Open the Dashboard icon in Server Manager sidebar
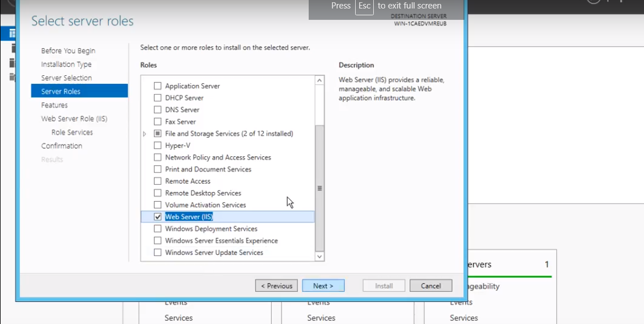Screen dimensions: 644x324 (x=12, y=33)
